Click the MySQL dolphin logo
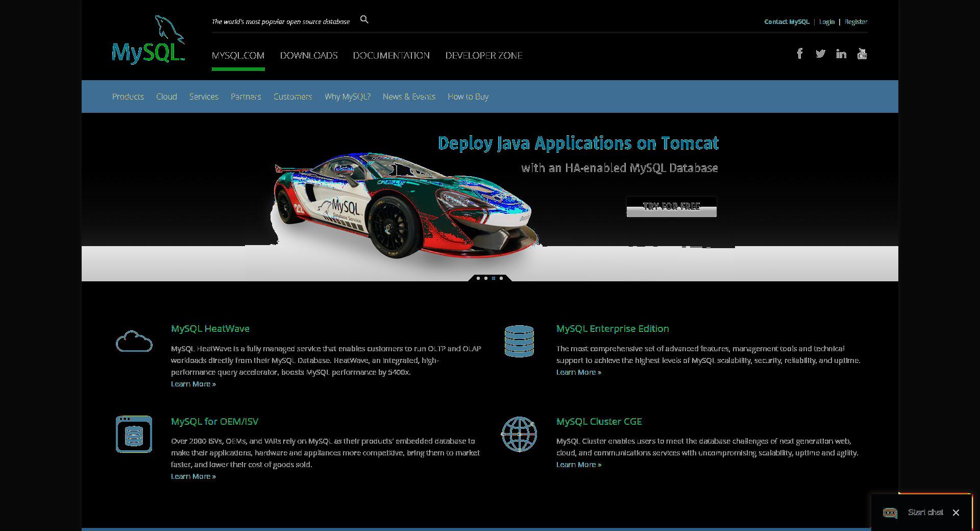Viewport: 980px width, 531px height. point(148,39)
